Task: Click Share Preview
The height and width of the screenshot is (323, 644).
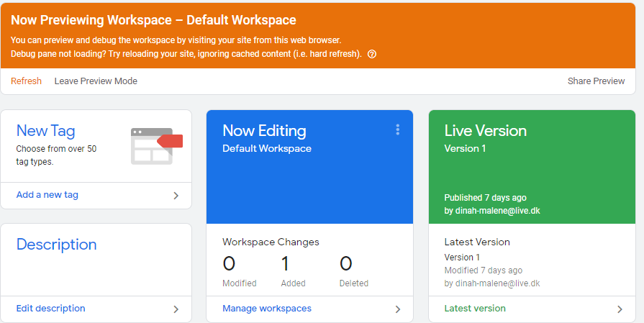Action: 596,81
